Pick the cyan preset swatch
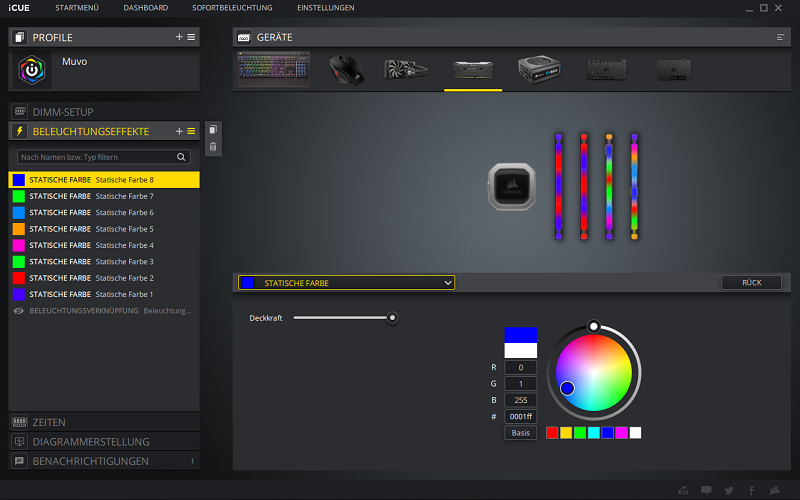 point(593,433)
